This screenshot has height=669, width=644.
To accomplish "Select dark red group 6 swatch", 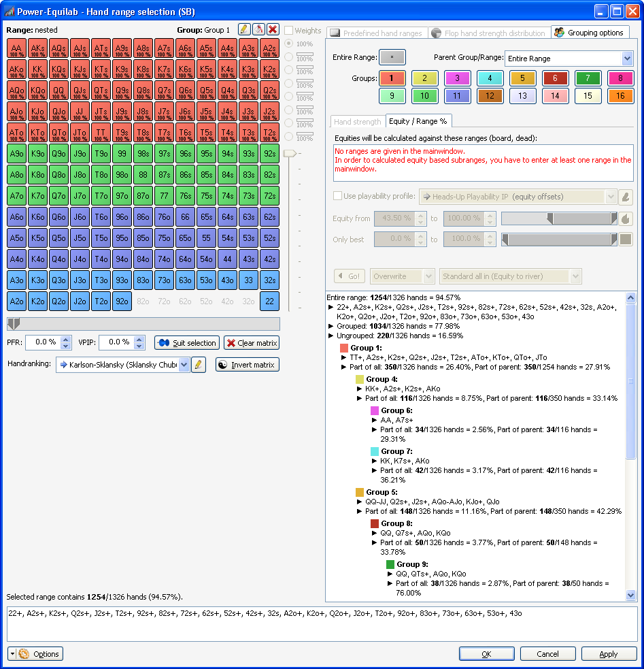I will [x=555, y=78].
